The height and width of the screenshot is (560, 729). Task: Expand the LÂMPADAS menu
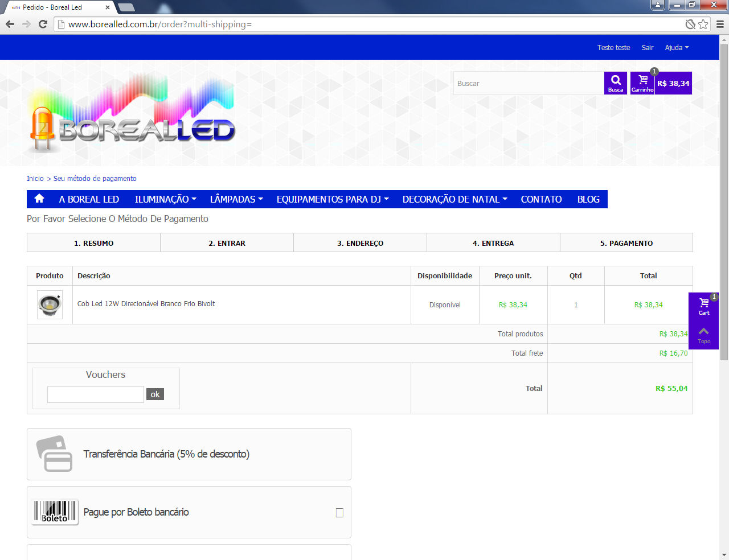(x=236, y=199)
